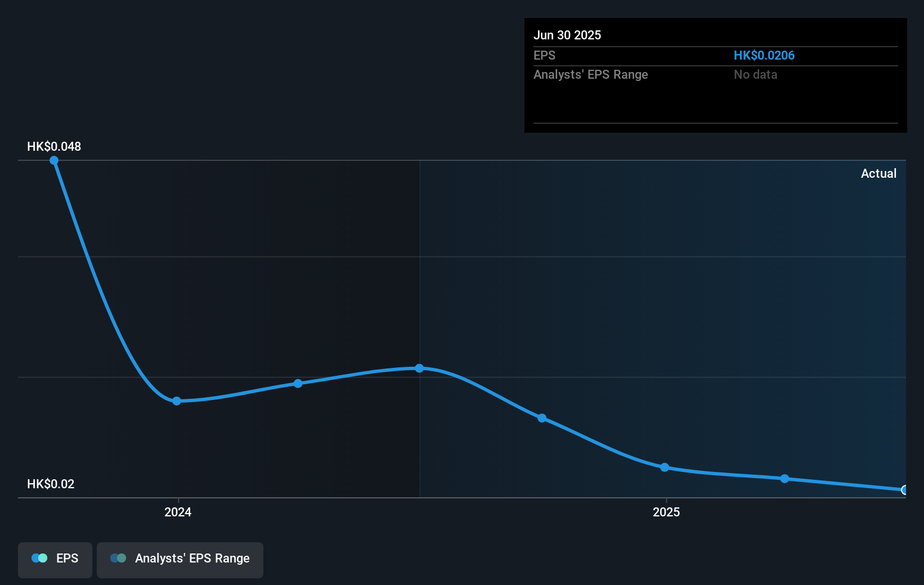
Task: Click the Jun 30 2025 tooltip date
Action: click(x=567, y=35)
